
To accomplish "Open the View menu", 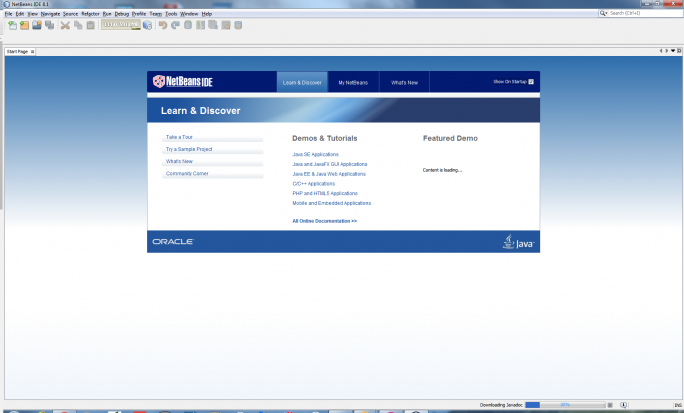I will [33, 14].
